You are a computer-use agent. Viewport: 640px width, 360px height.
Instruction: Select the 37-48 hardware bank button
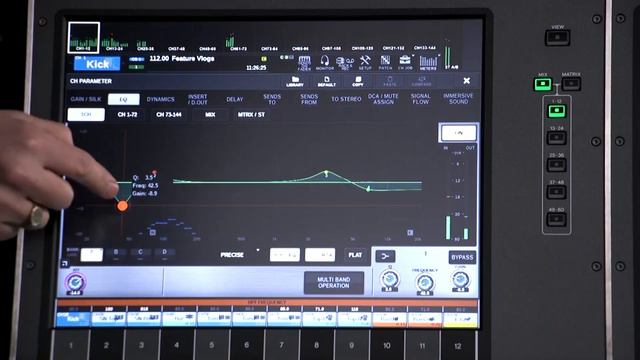tap(557, 191)
